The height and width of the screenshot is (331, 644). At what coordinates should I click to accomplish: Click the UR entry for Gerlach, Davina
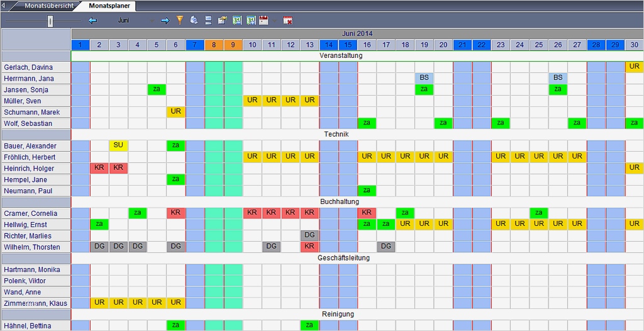(635, 67)
